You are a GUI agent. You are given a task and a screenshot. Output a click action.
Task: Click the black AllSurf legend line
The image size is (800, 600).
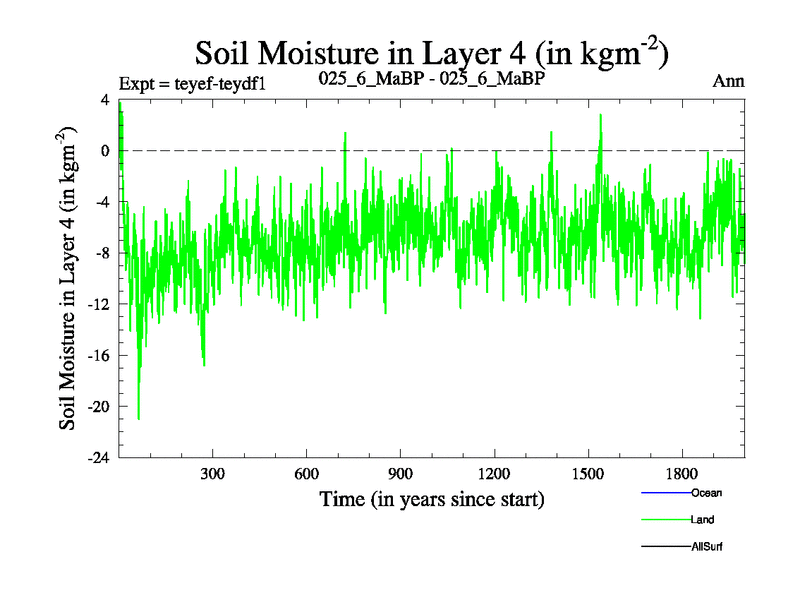pos(664,547)
